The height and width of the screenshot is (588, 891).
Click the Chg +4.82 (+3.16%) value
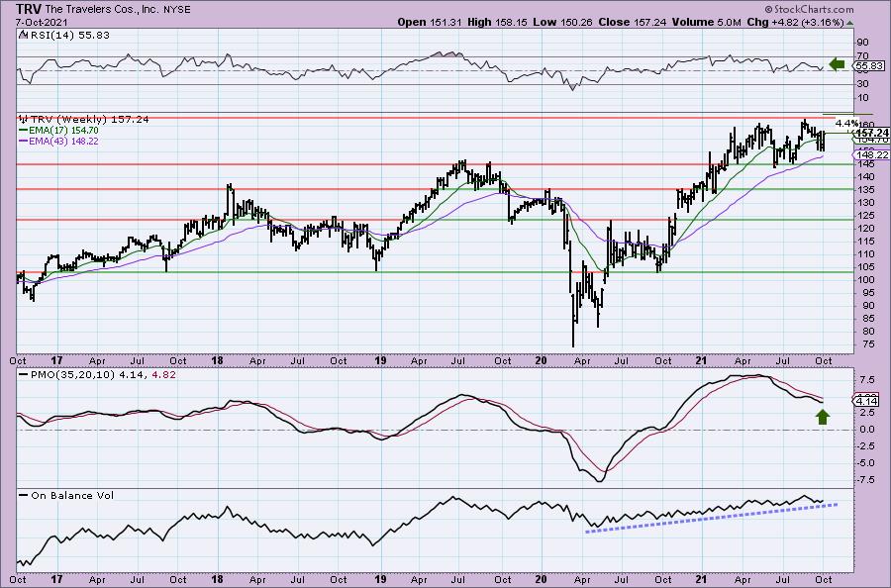click(x=796, y=22)
